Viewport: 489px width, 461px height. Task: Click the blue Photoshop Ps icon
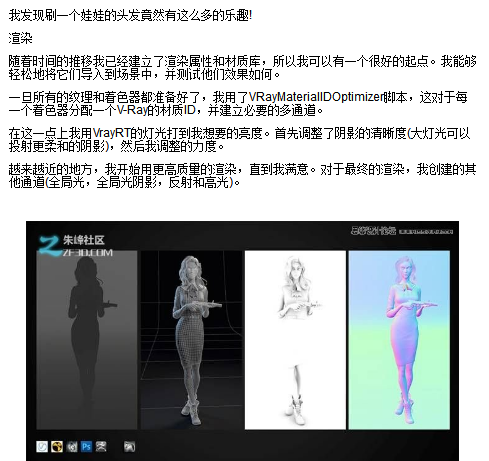(x=87, y=447)
